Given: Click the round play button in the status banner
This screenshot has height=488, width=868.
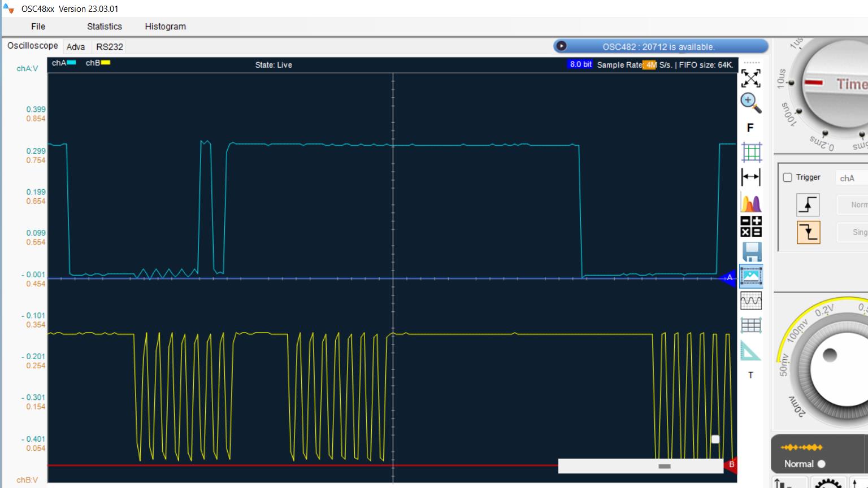Looking at the screenshot, I should coord(561,46).
